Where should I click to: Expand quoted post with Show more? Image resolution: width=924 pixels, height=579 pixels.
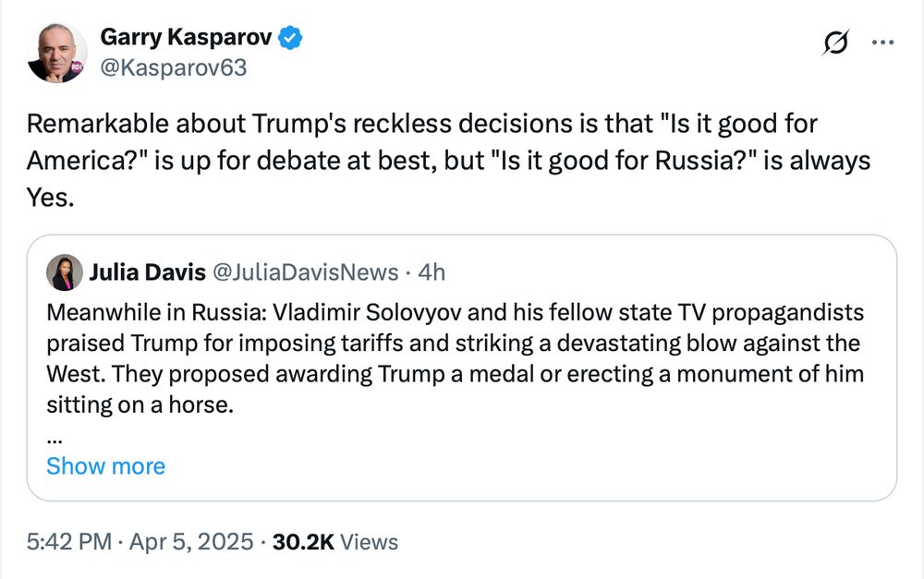click(105, 466)
